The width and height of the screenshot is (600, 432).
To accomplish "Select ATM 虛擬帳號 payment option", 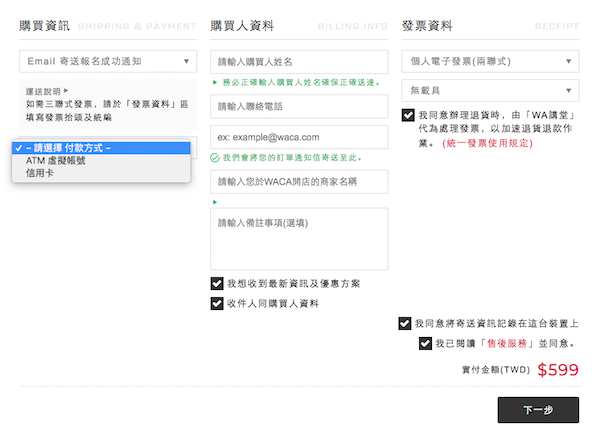I will (101, 160).
